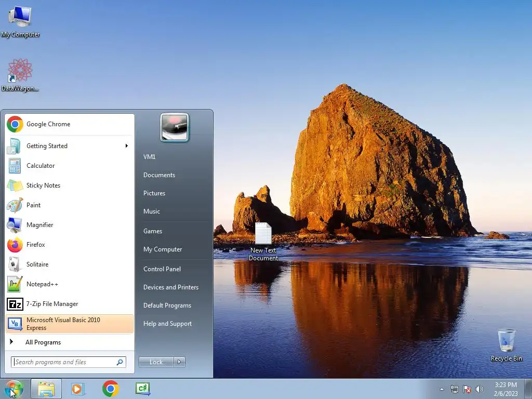Expand All Programs list
The height and width of the screenshot is (399, 532).
[70, 342]
